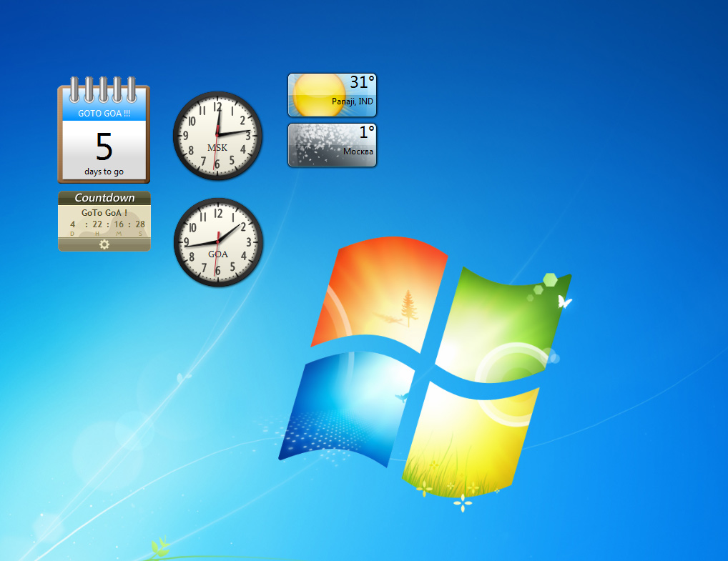Click the 31° temperature reading
The height and width of the screenshot is (561, 728).
click(363, 83)
